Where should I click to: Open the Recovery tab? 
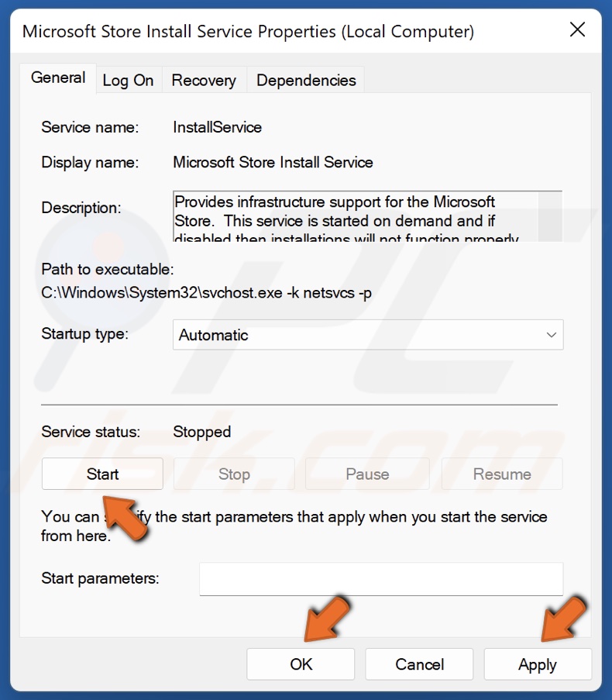click(204, 79)
